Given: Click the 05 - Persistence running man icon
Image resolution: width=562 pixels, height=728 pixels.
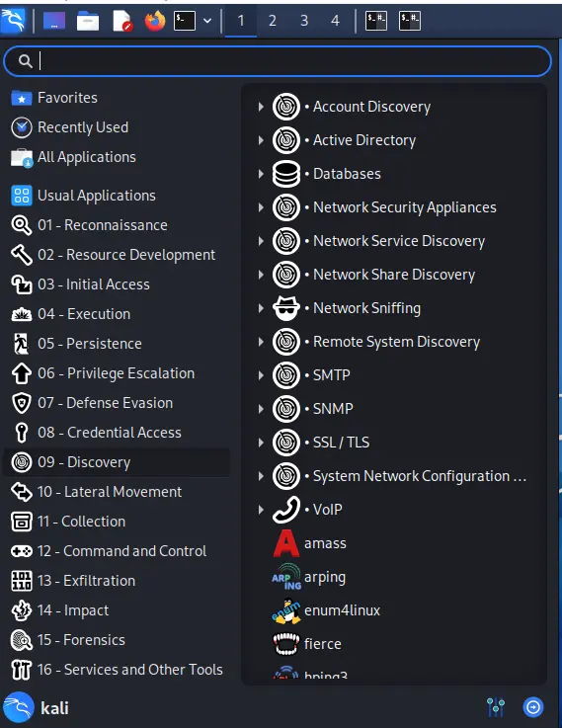Looking at the screenshot, I should [22, 344].
